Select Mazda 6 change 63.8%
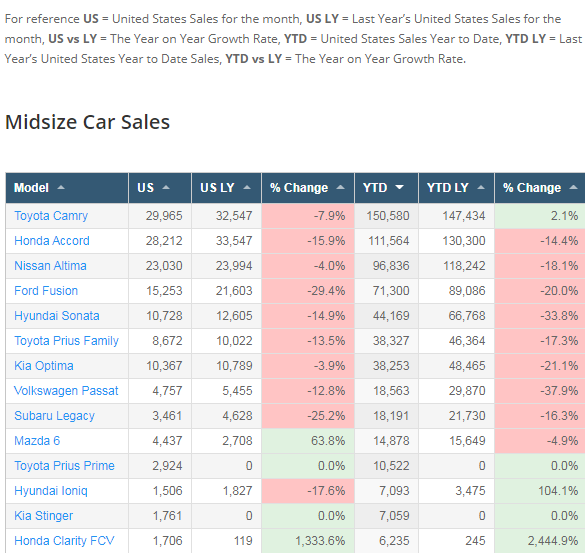The image size is (585, 553). pos(328,441)
